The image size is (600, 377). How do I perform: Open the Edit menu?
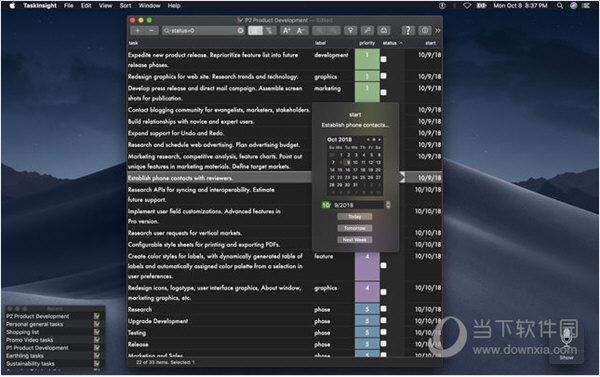86,6
